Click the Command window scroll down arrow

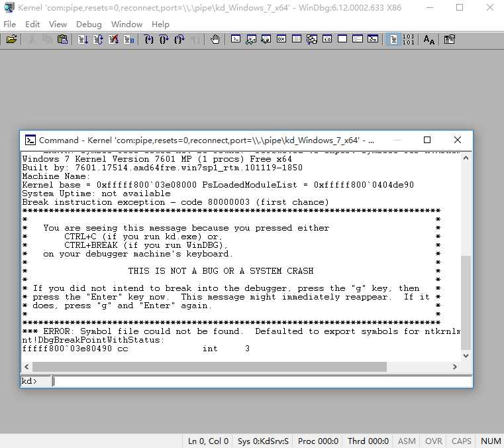[466, 355]
